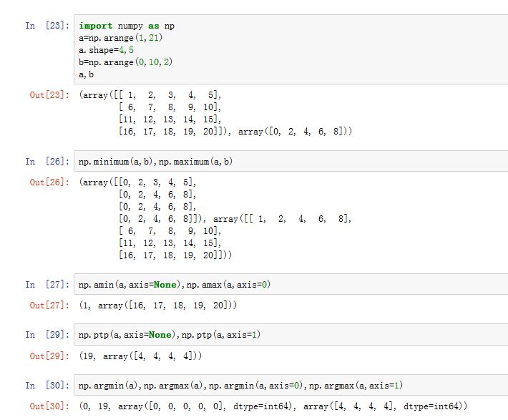Click the "import numpy as np" code line
This screenshot has width=508, height=420.
coord(127,26)
